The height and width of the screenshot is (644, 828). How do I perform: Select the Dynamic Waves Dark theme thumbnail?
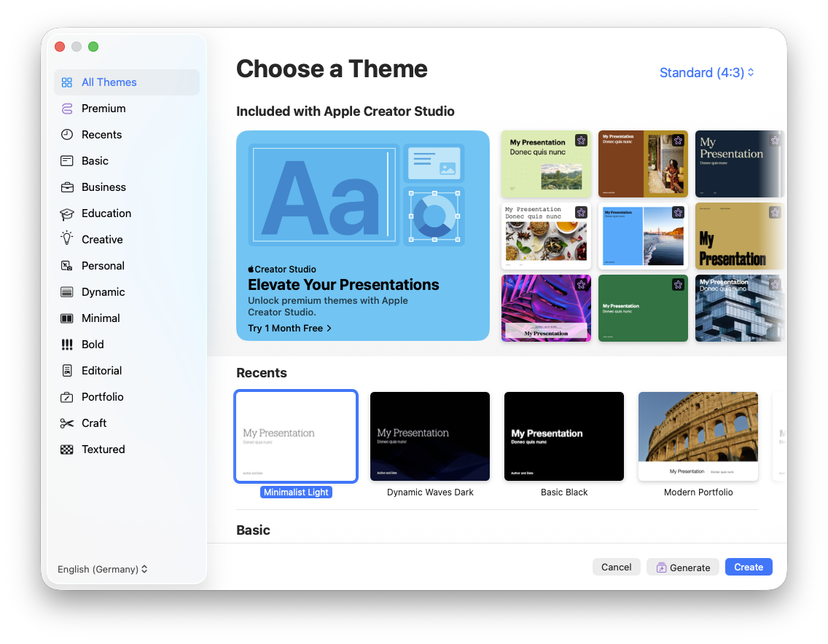[430, 436]
